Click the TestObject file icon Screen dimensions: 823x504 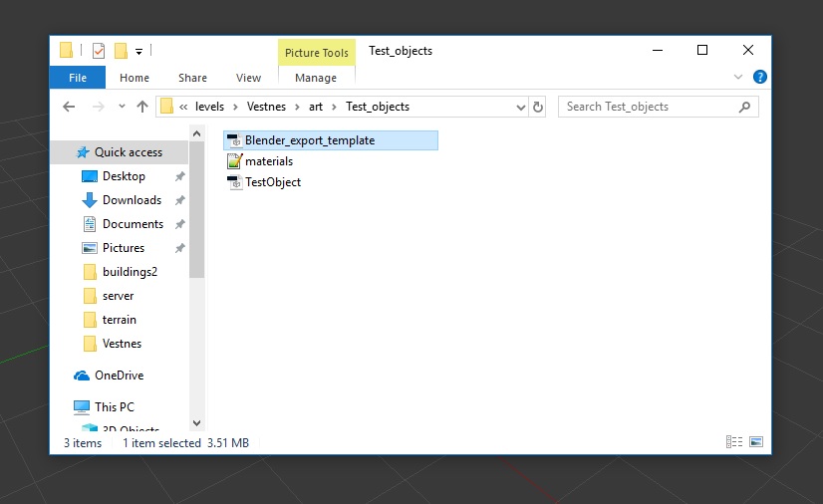tap(234, 182)
